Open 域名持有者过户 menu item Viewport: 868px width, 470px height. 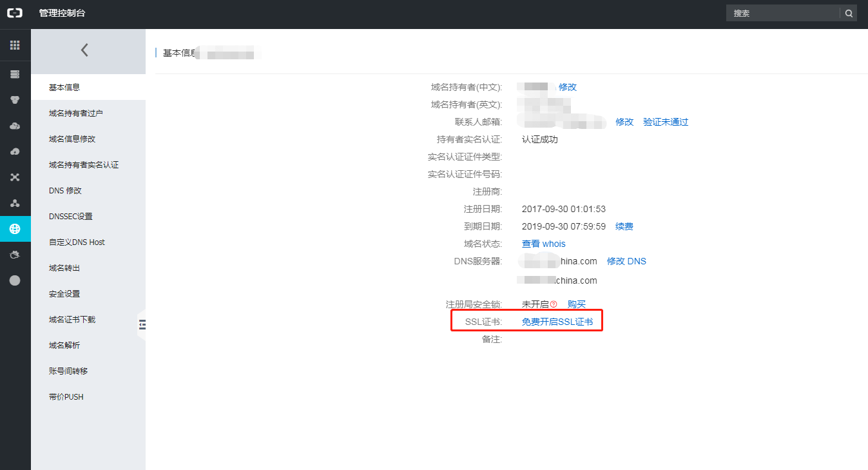pos(88,113)
